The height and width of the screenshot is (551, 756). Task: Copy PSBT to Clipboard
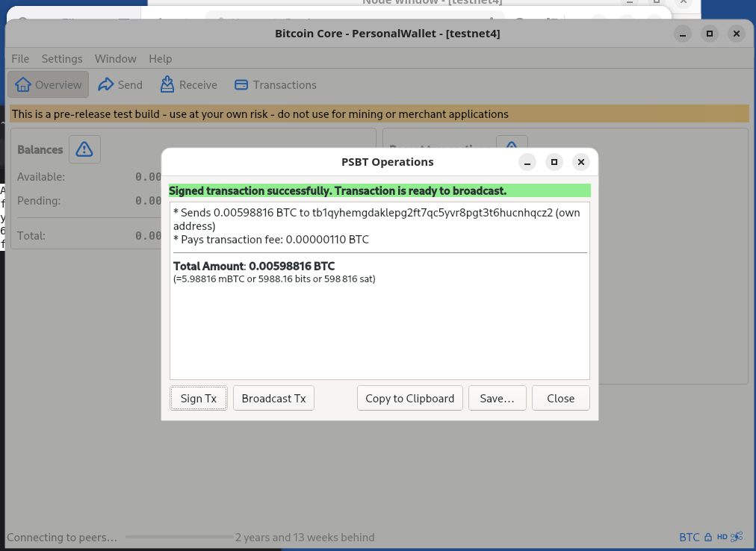click(x=410, y=398)
